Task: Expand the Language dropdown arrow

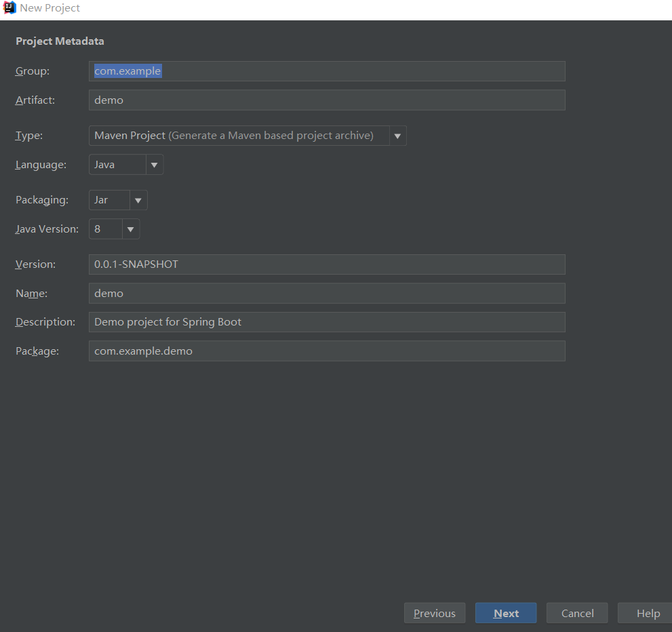Action: [x=155, y=165]
